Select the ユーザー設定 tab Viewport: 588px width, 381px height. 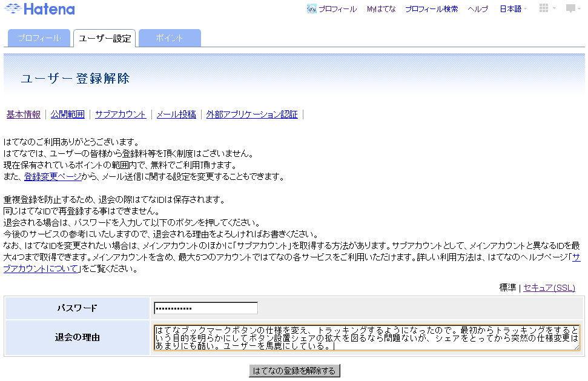click(x=105, y=38)
